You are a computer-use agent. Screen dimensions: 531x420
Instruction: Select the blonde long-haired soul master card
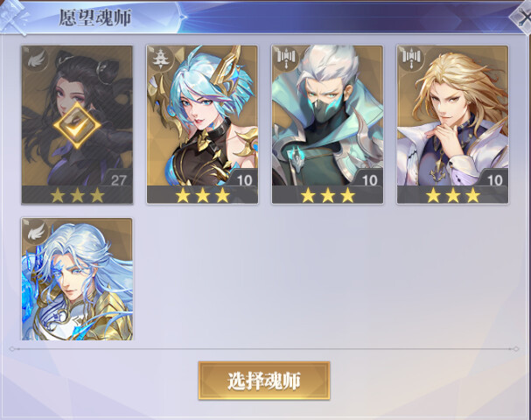click(453, 124)
